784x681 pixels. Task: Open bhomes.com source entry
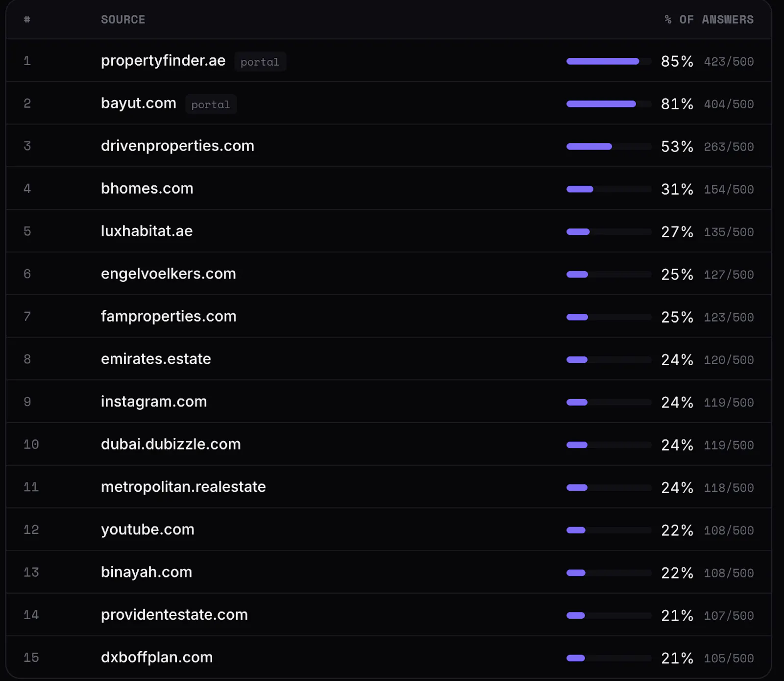click(147, 188)
